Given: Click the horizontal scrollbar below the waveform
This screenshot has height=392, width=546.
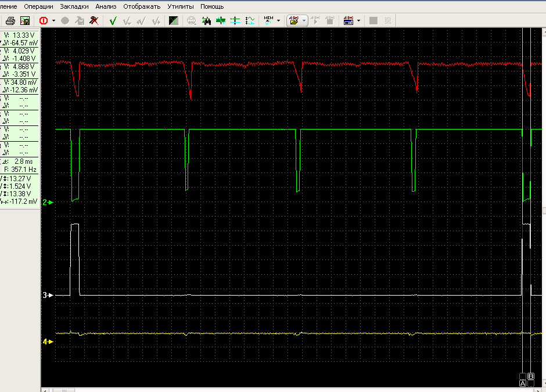Looking at the screenshot, I should pyautogui.click(x=290, y=389).
